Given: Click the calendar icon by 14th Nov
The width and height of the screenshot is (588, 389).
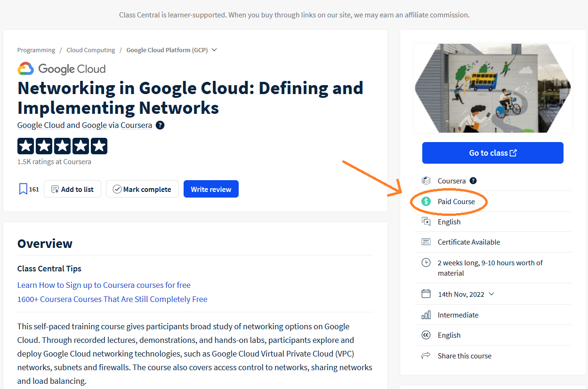Looking at the screenshot, I should point(426,294).
